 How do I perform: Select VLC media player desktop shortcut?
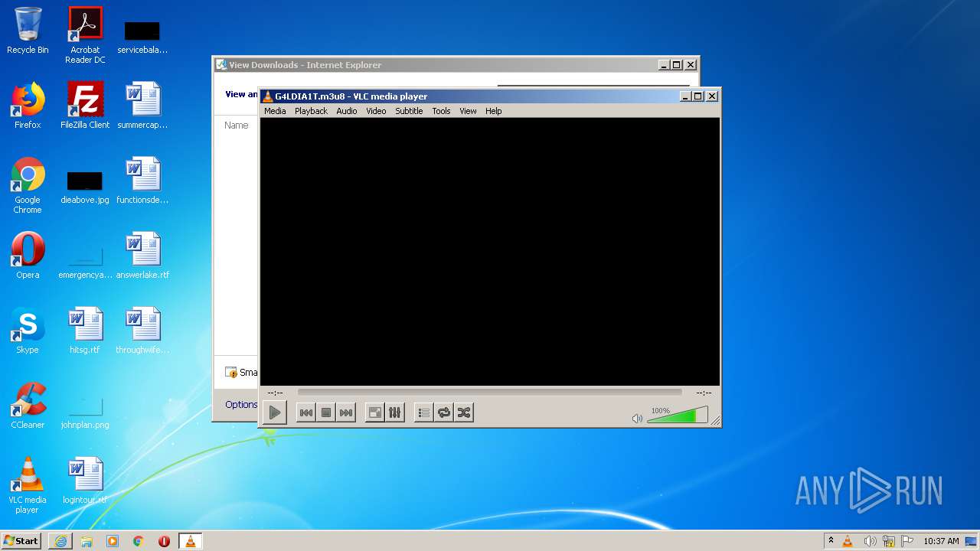(28, 485)
